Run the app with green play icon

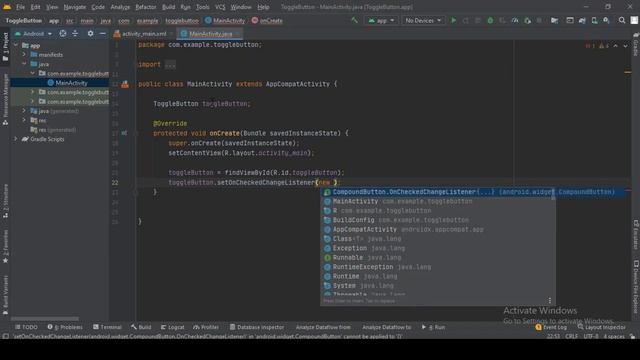[x=453, y=20]
